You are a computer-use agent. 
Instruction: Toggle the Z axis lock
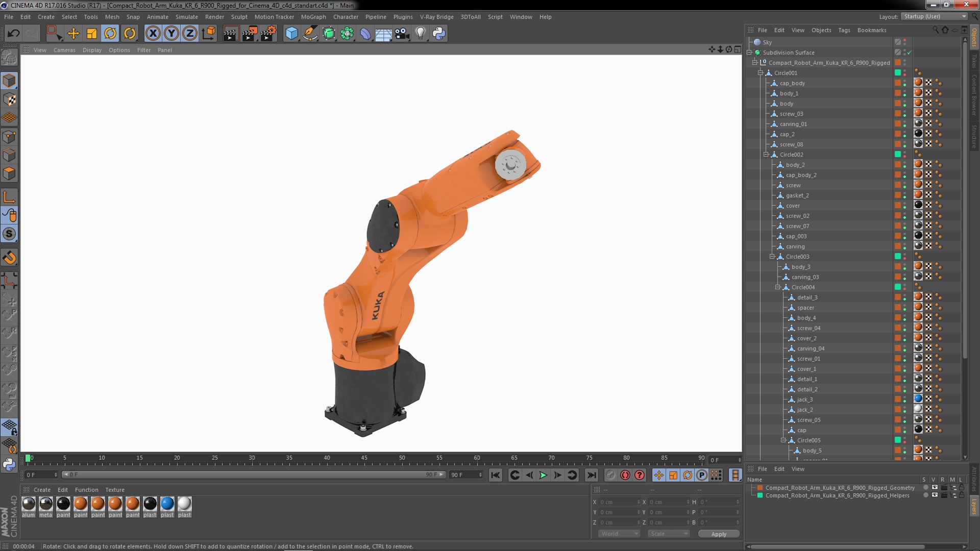coord(190,34)
